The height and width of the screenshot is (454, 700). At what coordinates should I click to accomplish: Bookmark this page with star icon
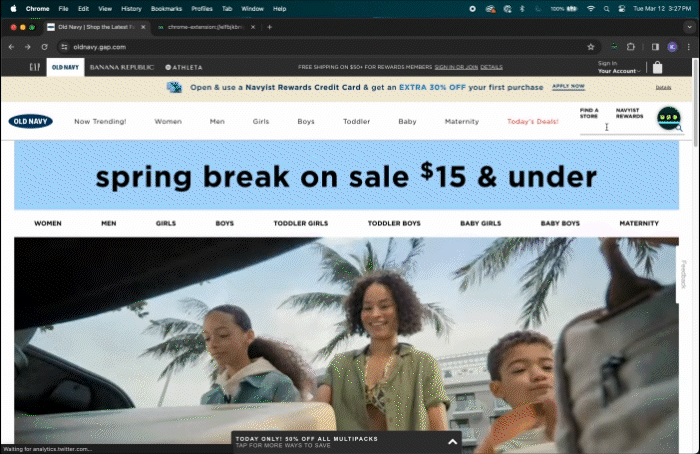pyautogui.click(x=591, y=47)
